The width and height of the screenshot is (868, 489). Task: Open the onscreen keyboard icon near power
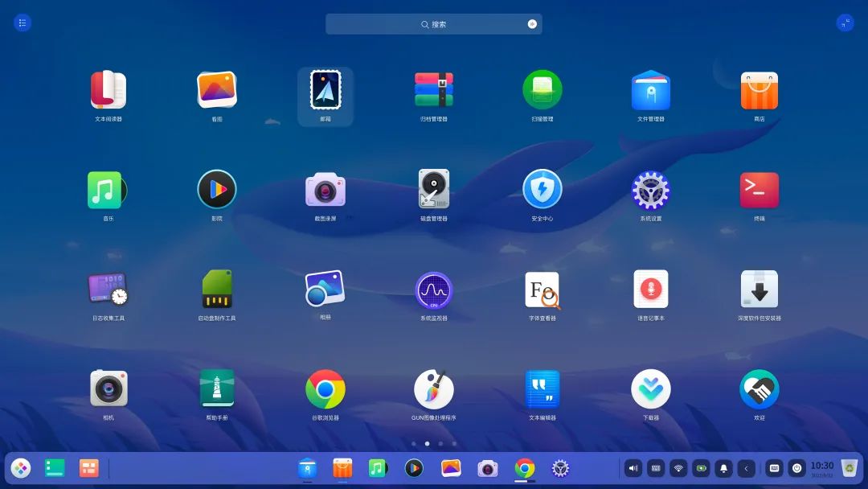[x=775, y=469]
